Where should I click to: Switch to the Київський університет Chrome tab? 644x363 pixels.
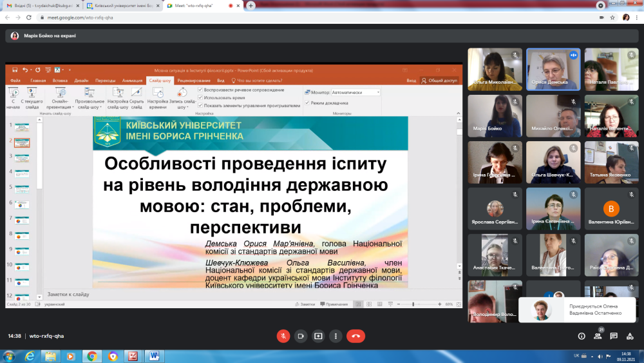123,6
